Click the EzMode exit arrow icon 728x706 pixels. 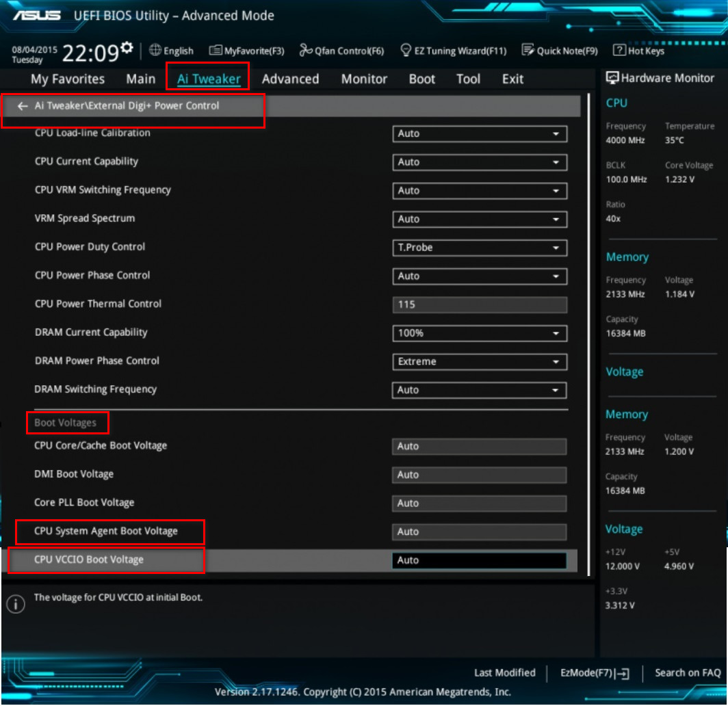pyautogui.click(x=623, y=674)
